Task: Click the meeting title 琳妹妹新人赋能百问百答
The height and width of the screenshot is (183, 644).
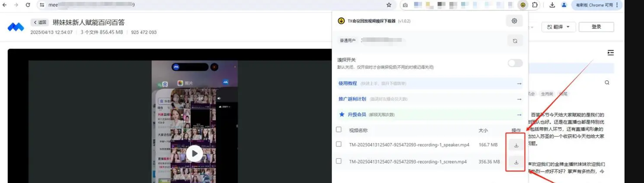Action: pos(89,22)
